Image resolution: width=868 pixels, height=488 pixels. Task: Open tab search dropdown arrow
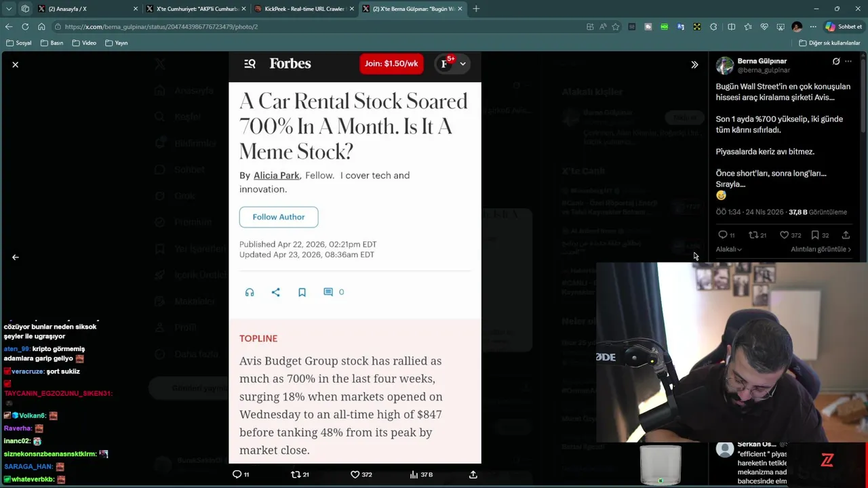pos(9,9)
